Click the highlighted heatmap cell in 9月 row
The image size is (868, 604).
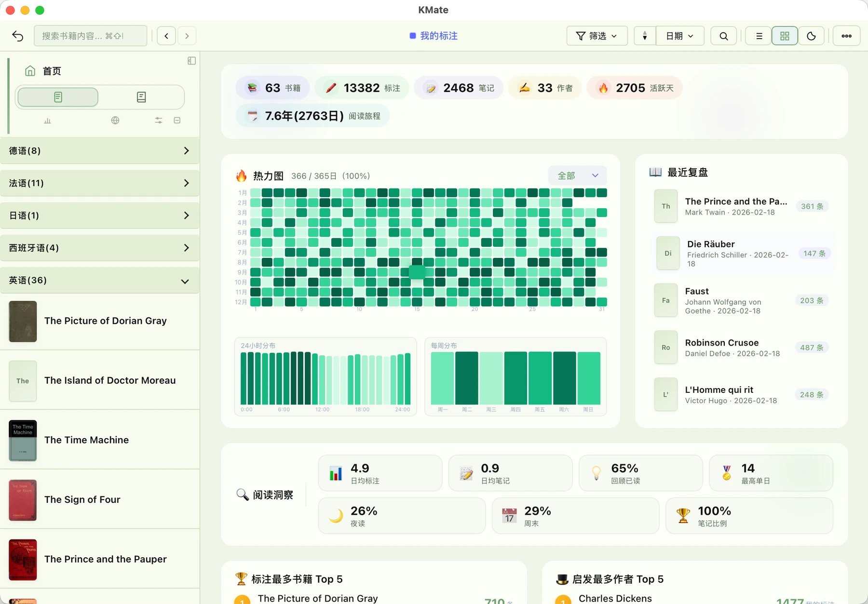pos(417,272)
